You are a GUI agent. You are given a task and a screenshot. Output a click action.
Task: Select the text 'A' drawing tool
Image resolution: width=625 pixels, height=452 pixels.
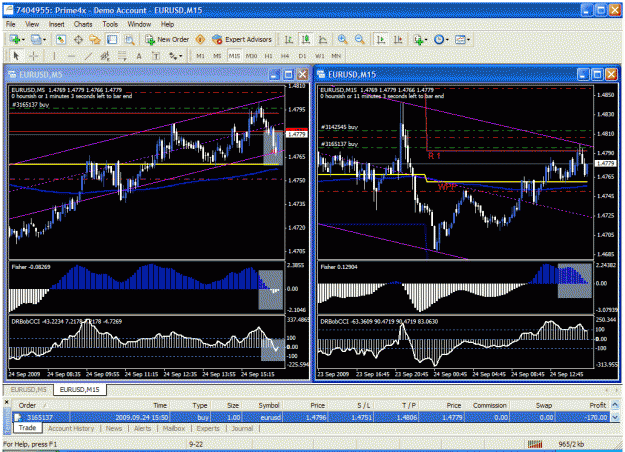[139, 56]
